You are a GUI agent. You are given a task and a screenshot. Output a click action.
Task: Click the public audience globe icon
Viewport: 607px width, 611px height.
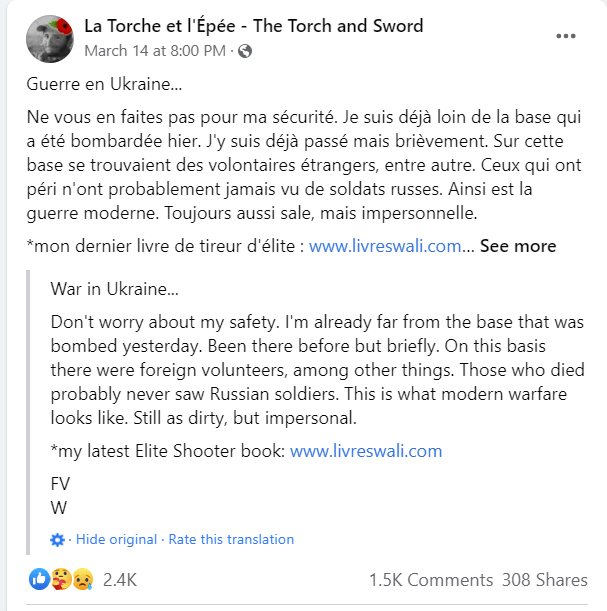246,50
